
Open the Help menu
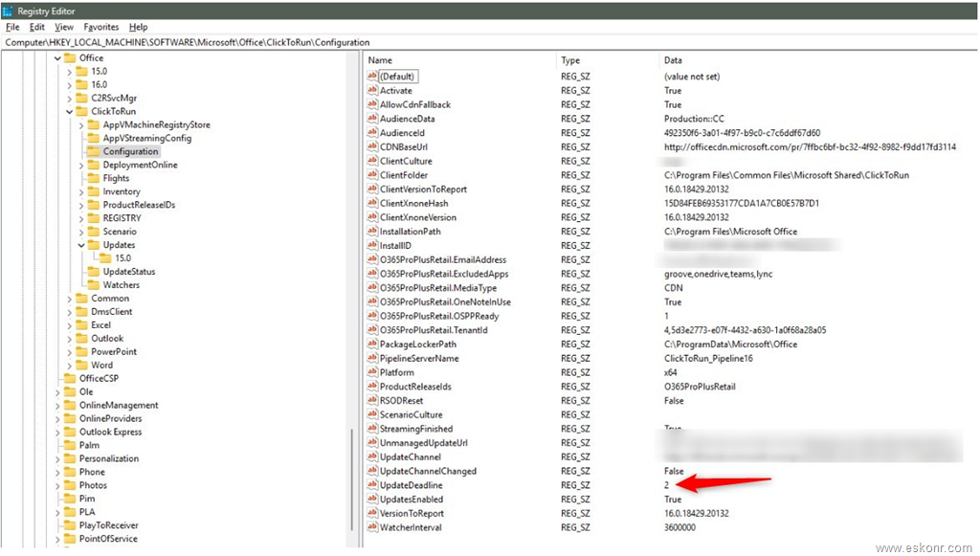(x=139, y=28)
